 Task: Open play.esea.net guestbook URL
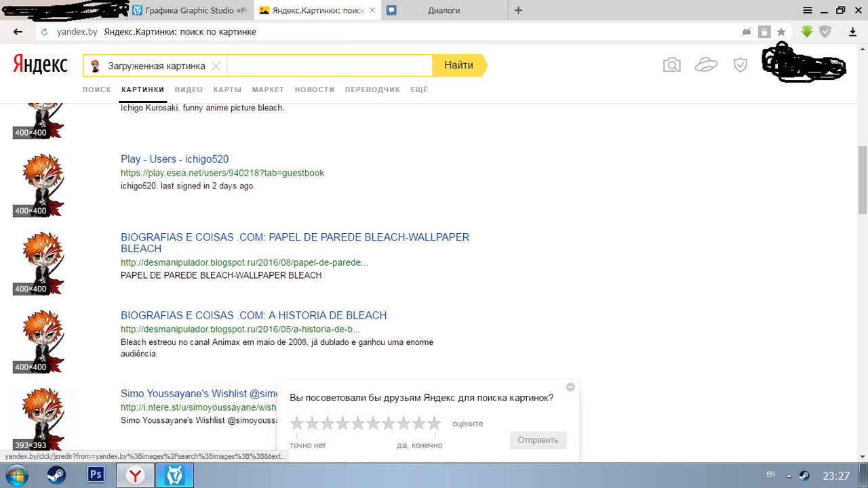(222, 173)
